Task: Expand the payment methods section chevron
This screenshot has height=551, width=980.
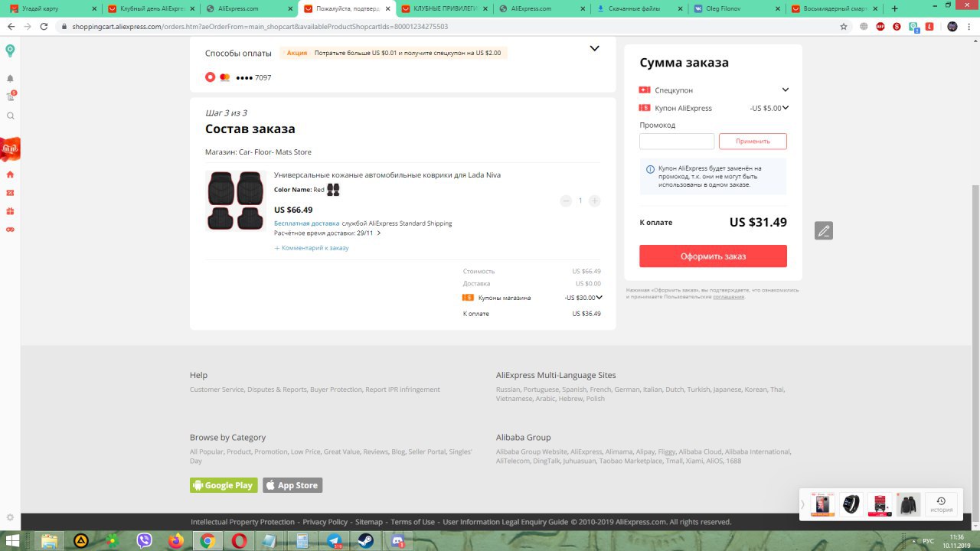Action: pyautogui.click(x=594, y=48)
